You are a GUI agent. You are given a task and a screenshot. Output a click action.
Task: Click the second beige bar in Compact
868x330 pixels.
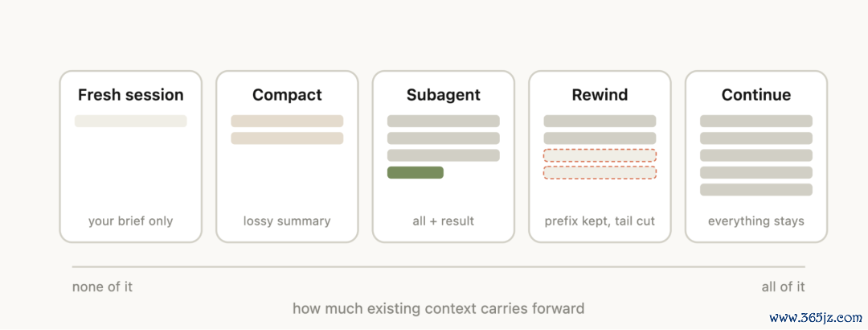pos(287,138)
